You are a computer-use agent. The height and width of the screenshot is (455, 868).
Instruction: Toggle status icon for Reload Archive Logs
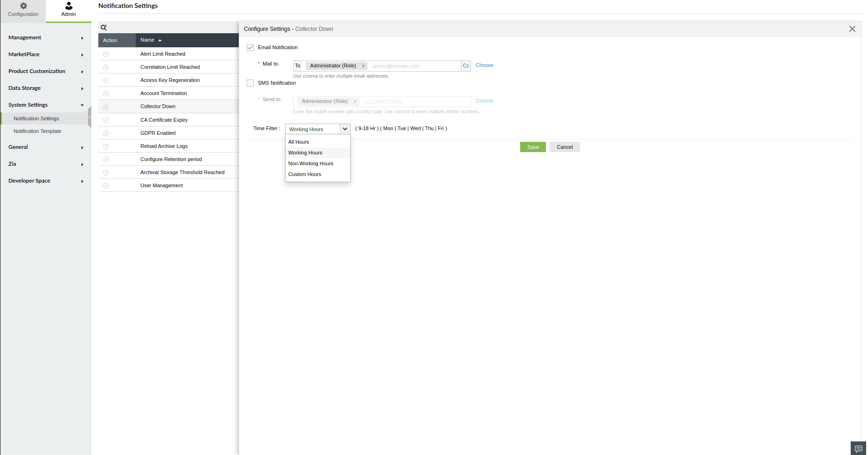point(106,147)
